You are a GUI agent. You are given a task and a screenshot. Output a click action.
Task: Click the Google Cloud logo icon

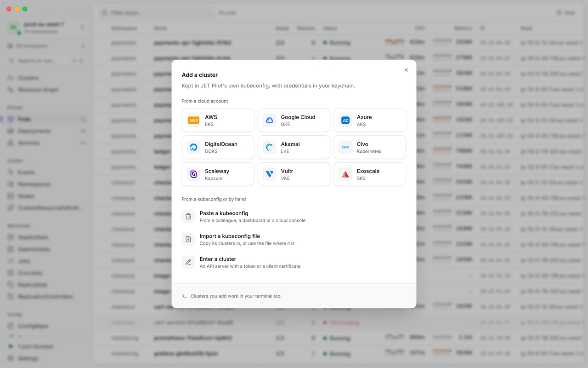coord(270,121)
